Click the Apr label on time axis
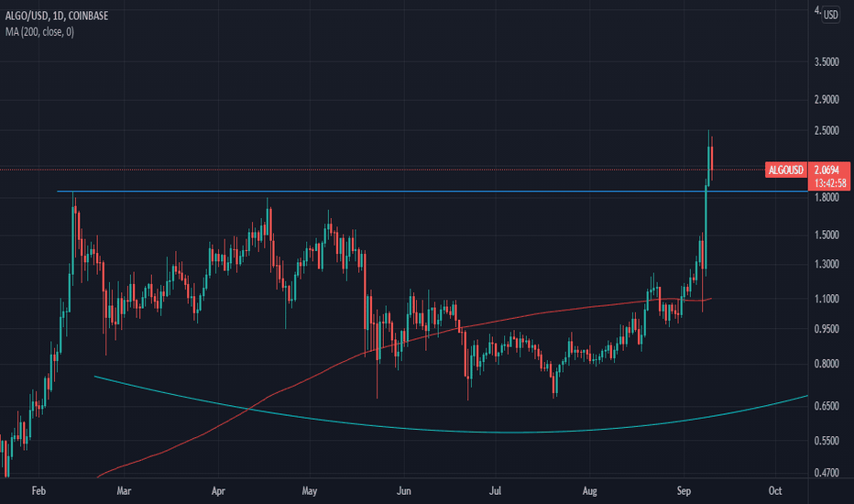Viewport: 854px width, 504px height. pyautogui.click(x=218, y=491)
